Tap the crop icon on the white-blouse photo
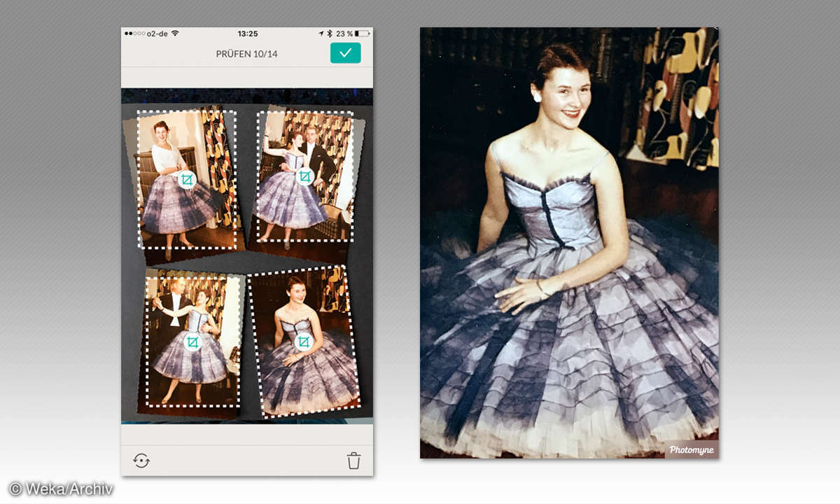This screenshot has width=840, height=504. (186, 180)
